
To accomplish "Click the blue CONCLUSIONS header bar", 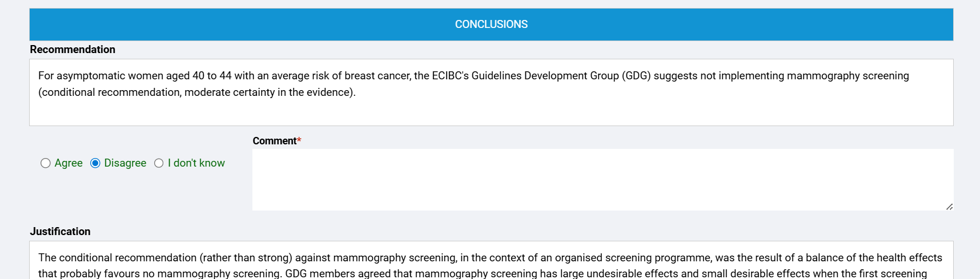I will click(491, 25).
